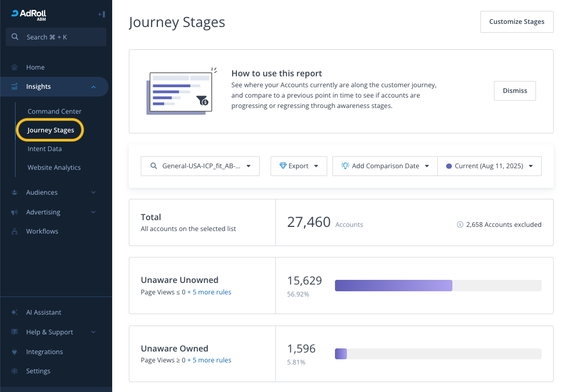
Task: Click the AI Assistant sparkle icon
Action: (x=15, y=313)
